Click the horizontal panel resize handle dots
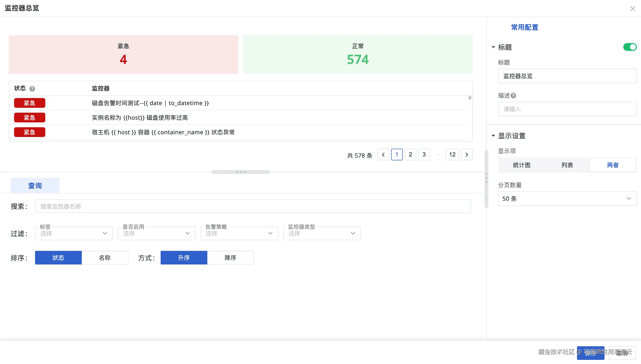 pyautogui.click(x=240, y=172)
